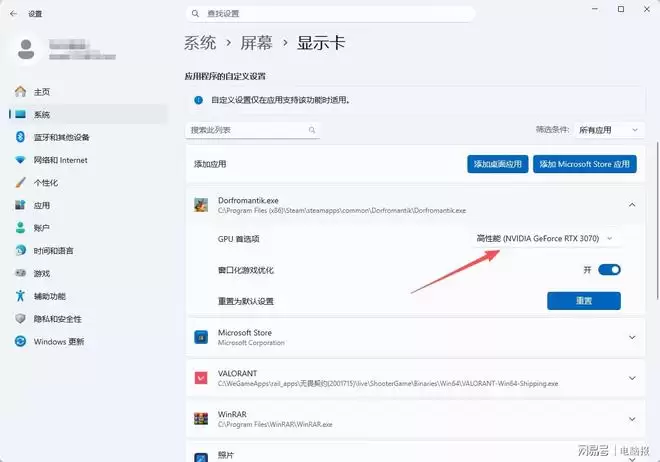The height and width of the screenshot is (462, 660).
Task: Click the Dorfromantik.exe file path text
Action: pyautogui.click(x=342, y=210)
